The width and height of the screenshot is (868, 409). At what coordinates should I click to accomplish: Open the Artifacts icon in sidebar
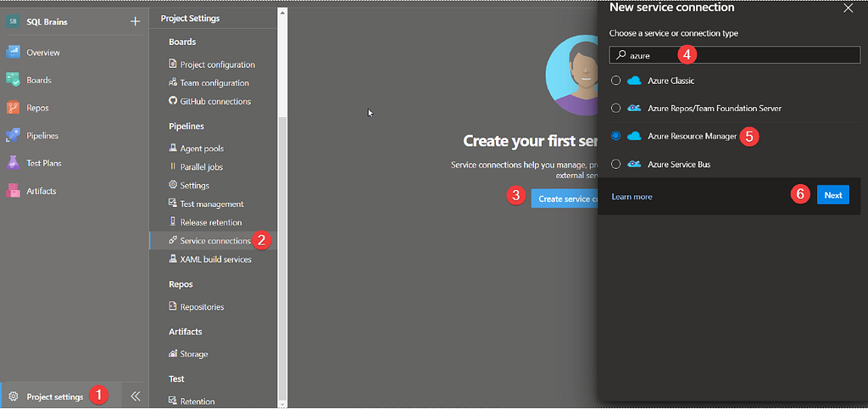click(13, 191)
